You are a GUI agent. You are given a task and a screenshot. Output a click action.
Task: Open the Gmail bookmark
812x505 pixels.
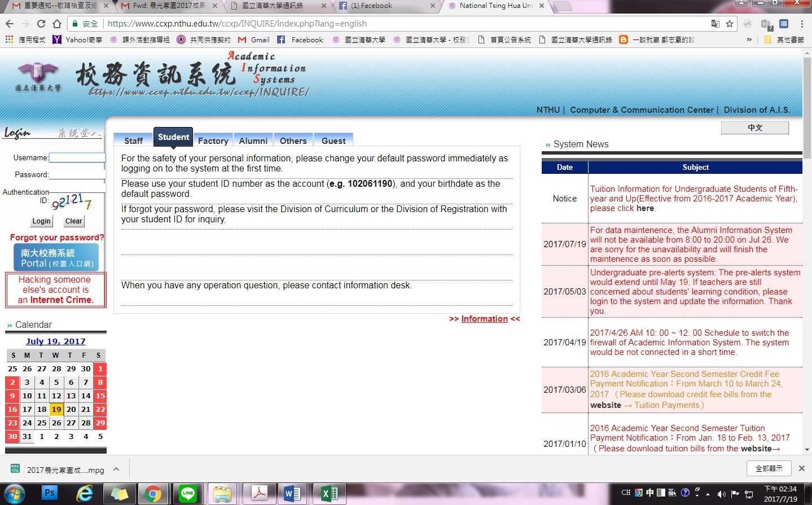[x=253, y=39]
